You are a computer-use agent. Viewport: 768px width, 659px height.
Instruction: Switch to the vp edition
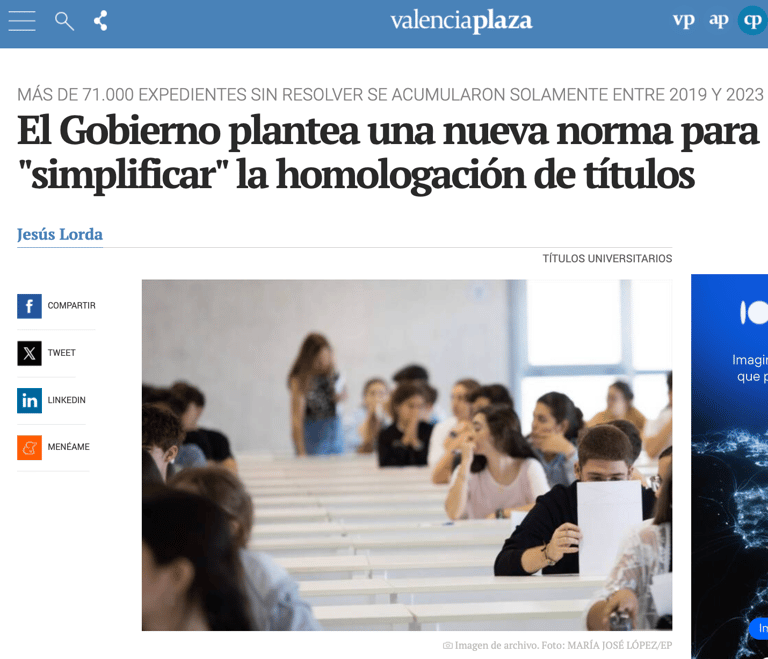(683, 20)
